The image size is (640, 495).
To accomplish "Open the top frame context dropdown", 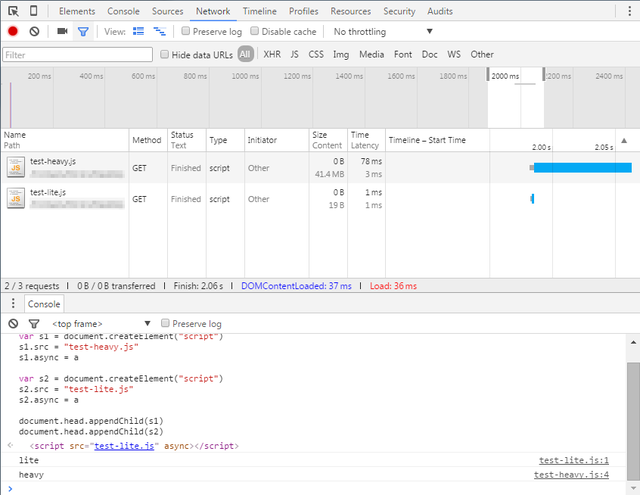I will 101,324.
